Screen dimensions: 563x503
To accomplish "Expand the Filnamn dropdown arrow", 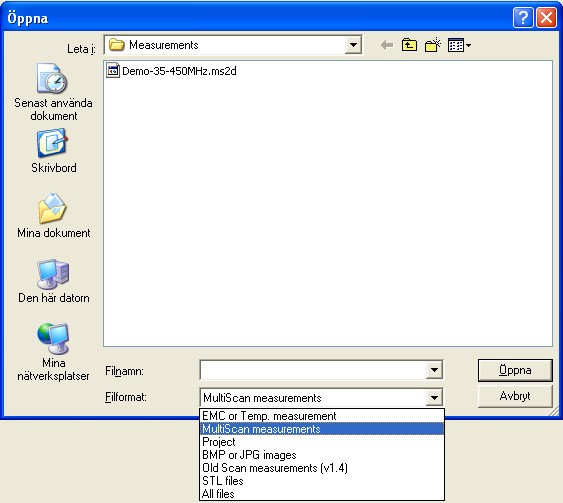I will (434, 370).
